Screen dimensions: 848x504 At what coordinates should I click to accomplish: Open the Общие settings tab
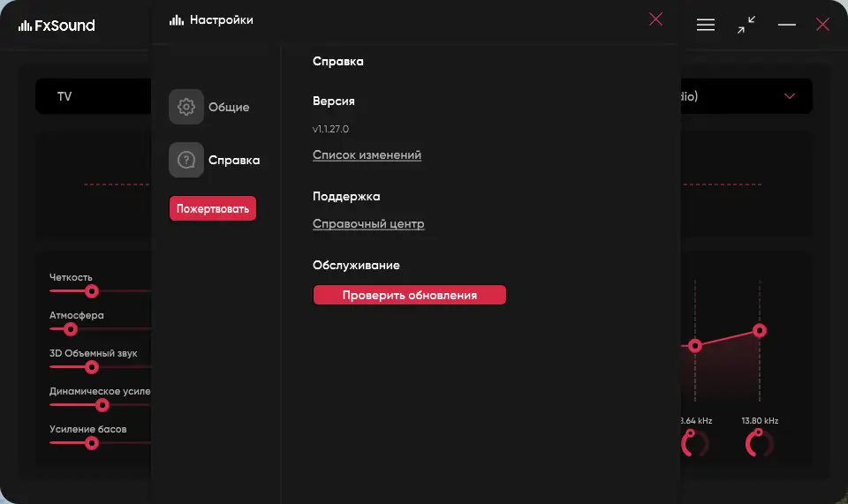click(x=229, y=108)
